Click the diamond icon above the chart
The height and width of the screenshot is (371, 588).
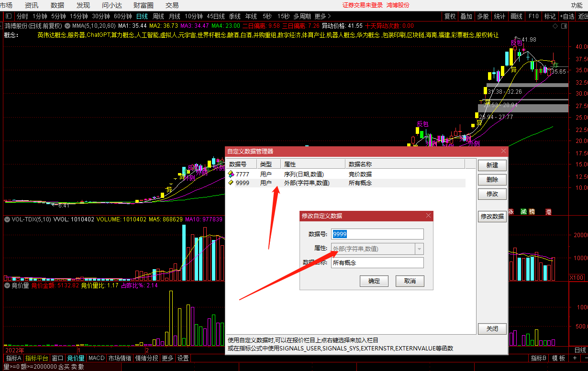pyautogui.click(x=554, y=25)
